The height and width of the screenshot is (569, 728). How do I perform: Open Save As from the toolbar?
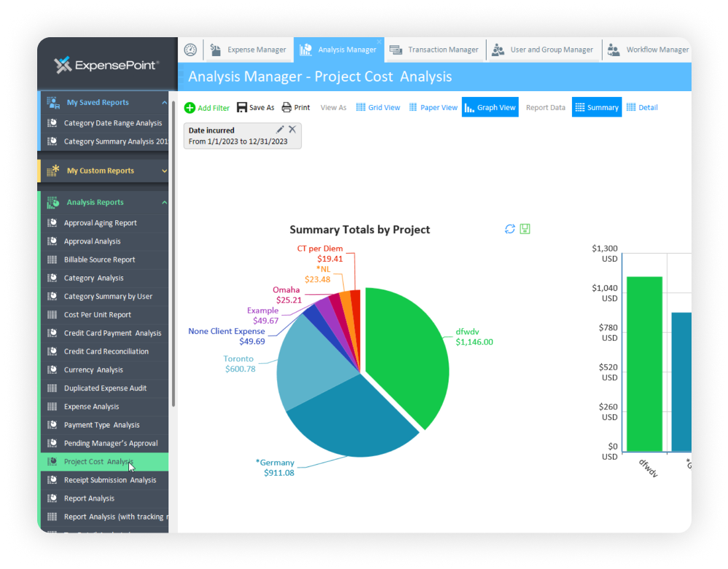(x=241, y=107)
